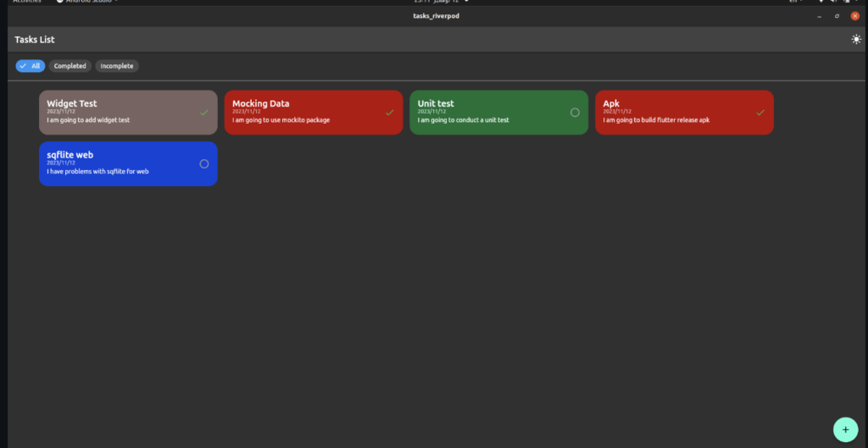Filter tasks by Incomplete chip
Image resolution: width=868 pixels, height=448 pixels.
(117, 66)
